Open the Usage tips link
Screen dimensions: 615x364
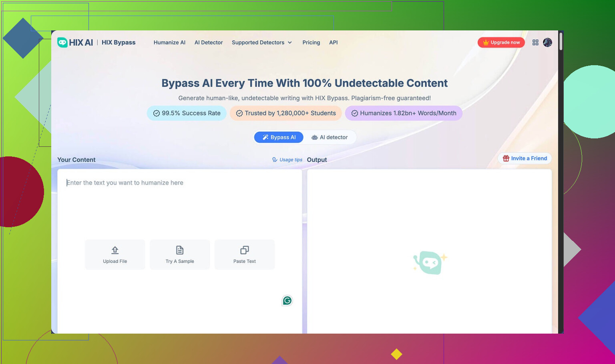pyautogui.click(x=287, y=160)
